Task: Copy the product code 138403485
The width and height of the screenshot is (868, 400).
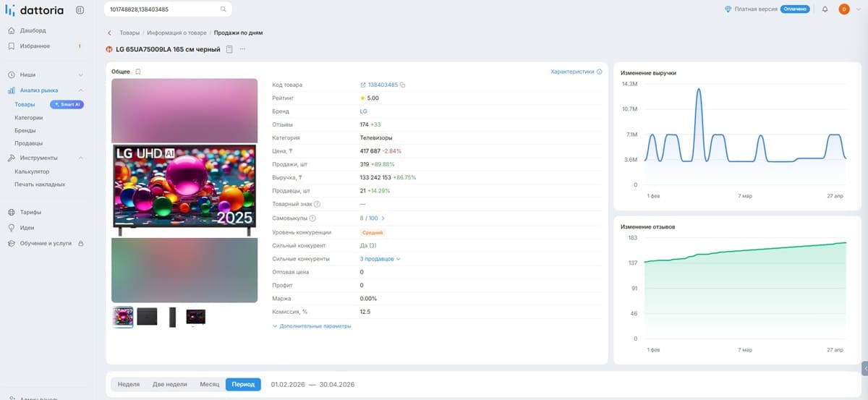Action: coord(403,85)
